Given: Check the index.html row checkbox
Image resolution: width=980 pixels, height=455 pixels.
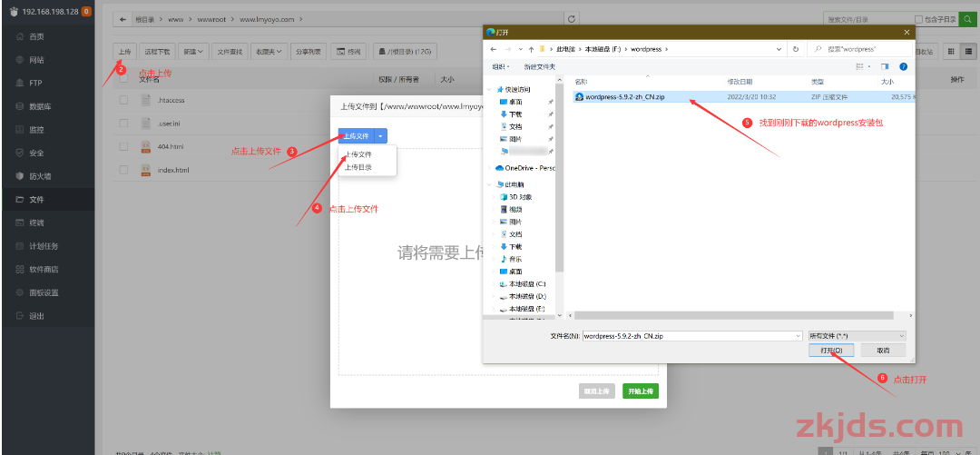Looking at the screenshot, I should click(x=123, y=170).
